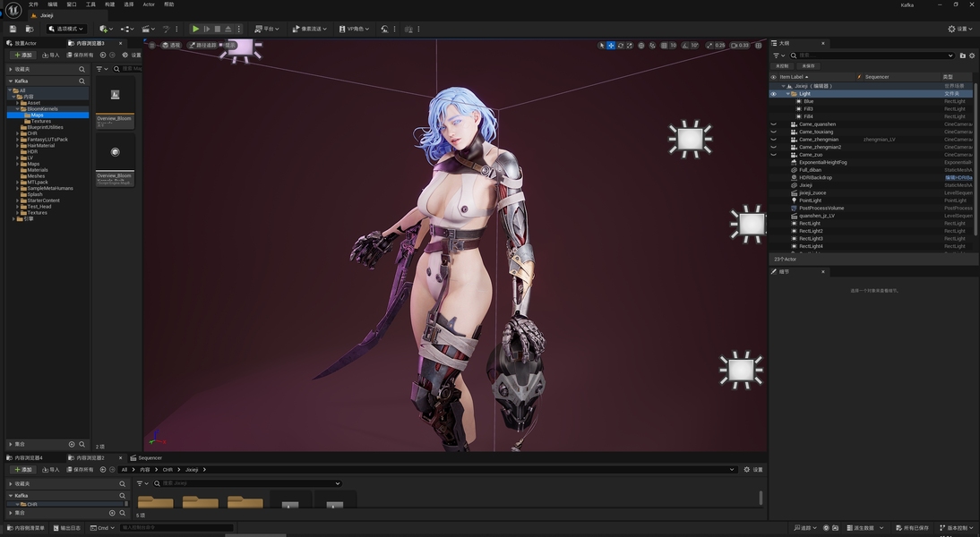Click the viewport layout maximize icon
This screenshot has width=980, height=537.
758,45
